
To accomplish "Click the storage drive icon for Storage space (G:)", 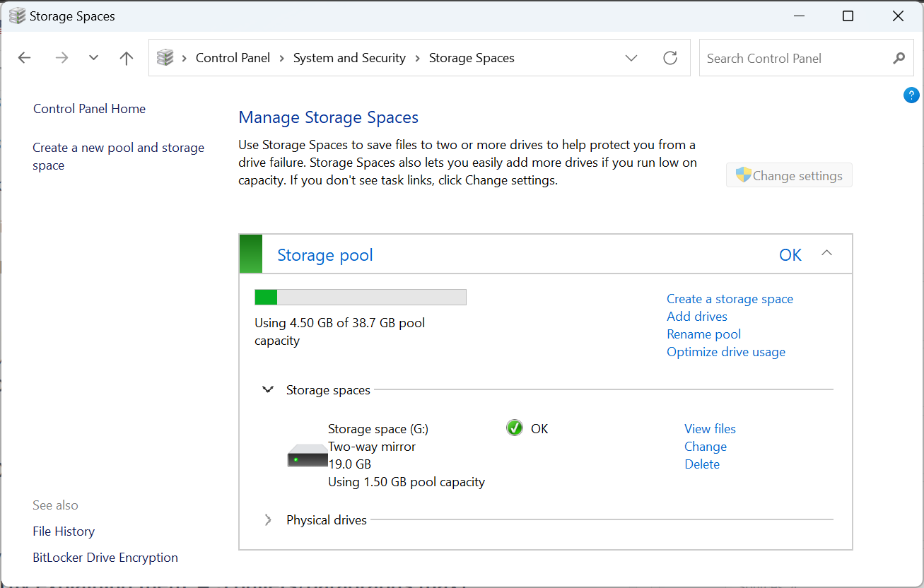I will point(308,454).
